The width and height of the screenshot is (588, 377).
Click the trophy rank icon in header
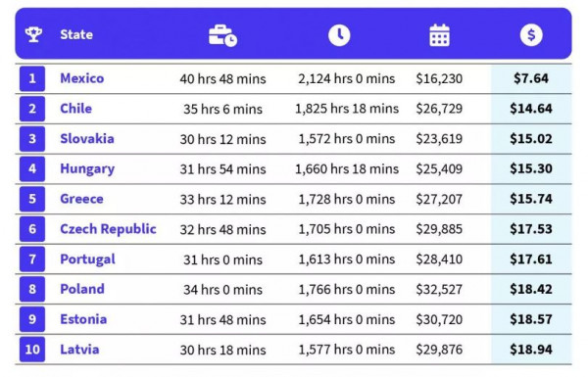pos(33,34)
